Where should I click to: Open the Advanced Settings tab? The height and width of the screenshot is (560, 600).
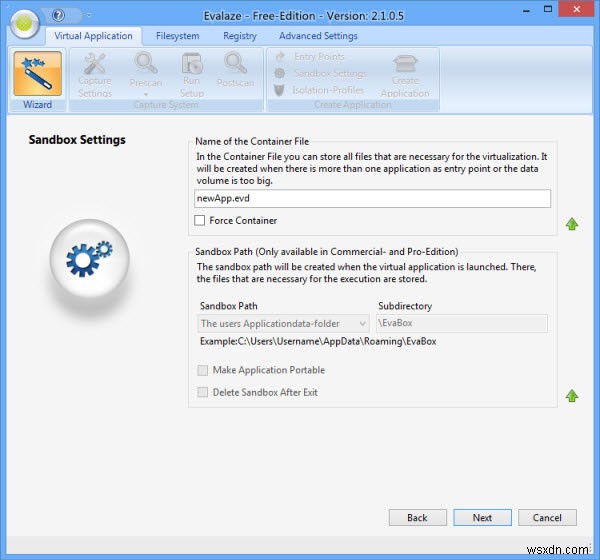[318, 36]
